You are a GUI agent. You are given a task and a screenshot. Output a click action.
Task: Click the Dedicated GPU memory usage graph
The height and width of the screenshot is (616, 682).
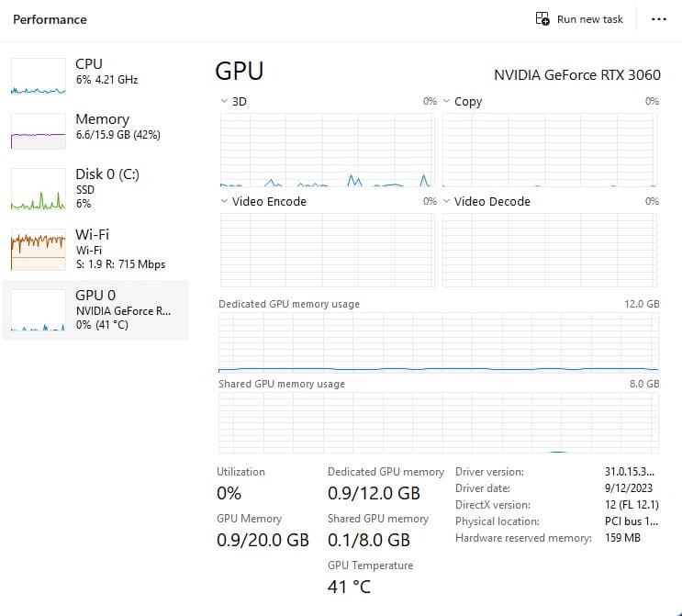[439, 342]
